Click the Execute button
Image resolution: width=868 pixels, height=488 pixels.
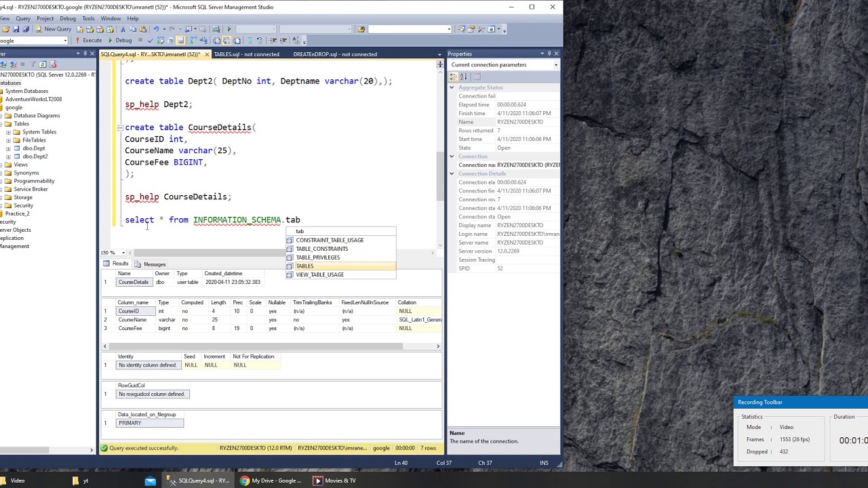[88, 41]
